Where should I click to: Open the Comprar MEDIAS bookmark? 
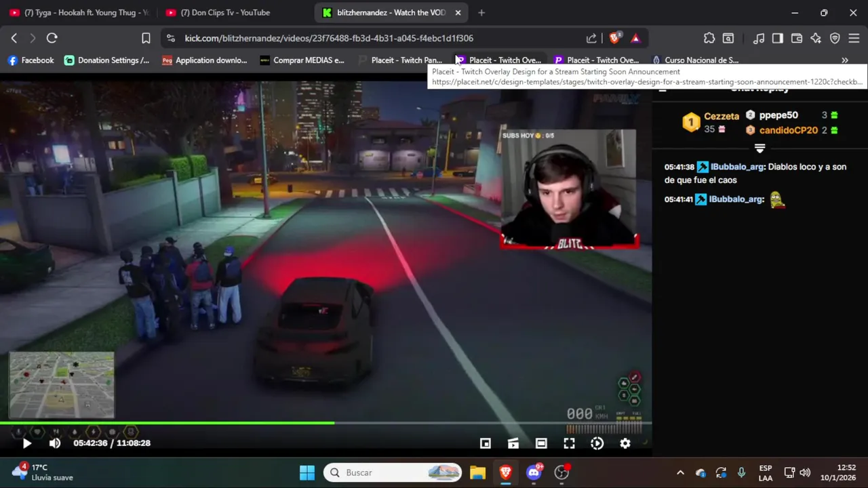point(302,60)
